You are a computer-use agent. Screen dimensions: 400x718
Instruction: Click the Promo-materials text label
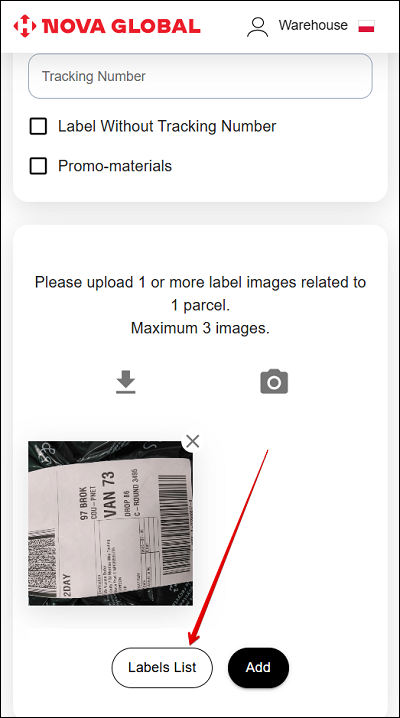[x=115, y=166]
